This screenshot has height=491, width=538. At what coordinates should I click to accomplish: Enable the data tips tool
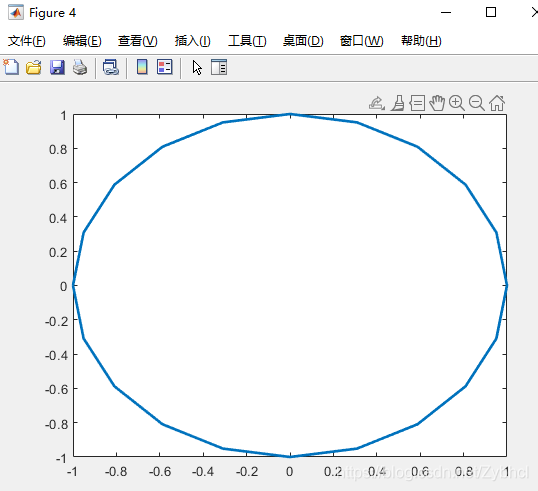417,103
